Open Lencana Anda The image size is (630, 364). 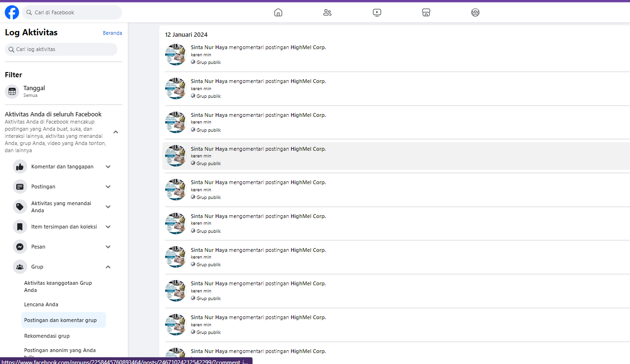coord(63,304)
